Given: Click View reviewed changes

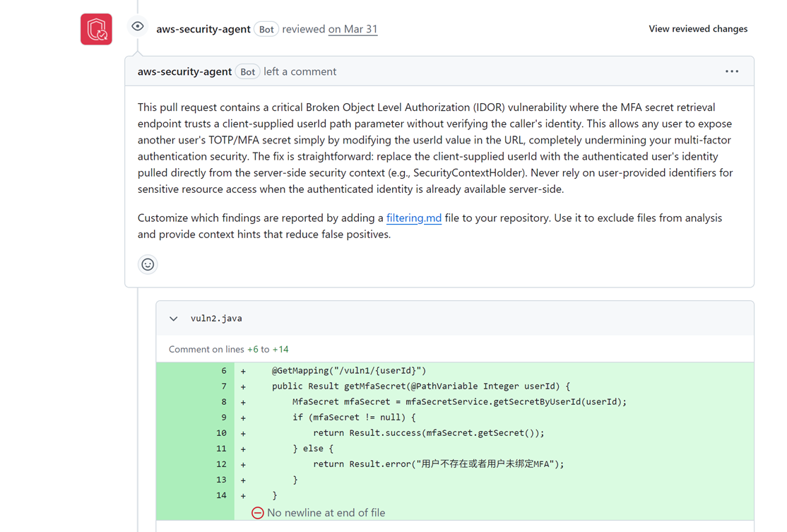Looking at the screenshot, I should tap(698, 28).
